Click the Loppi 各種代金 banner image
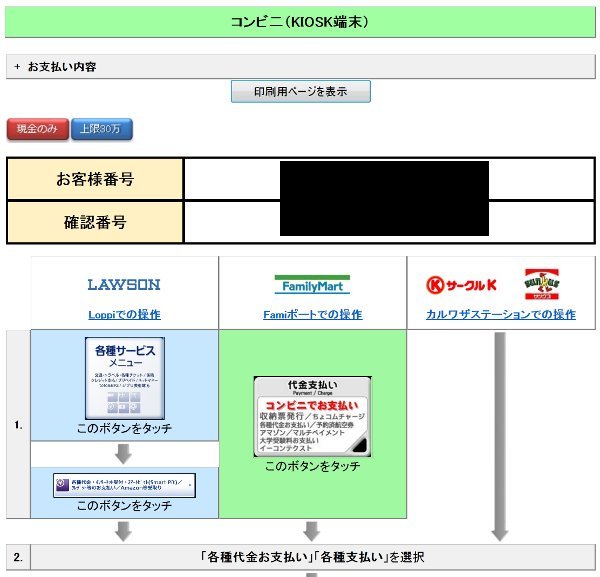 pyautogui.click(x=124, y=485)
